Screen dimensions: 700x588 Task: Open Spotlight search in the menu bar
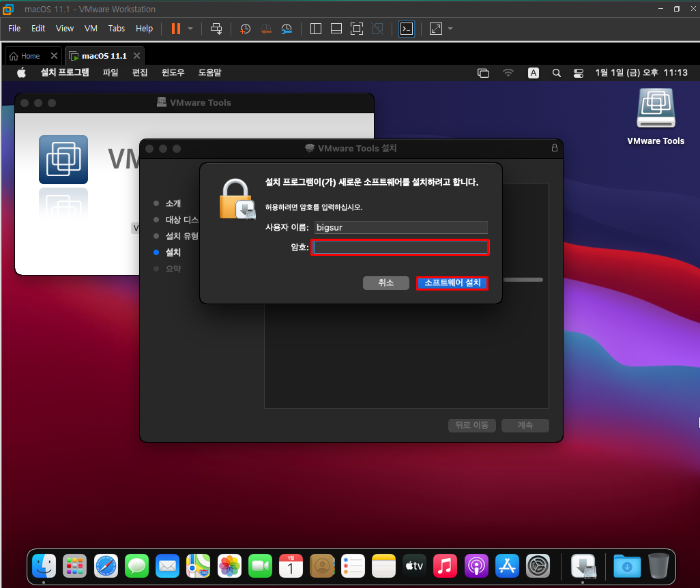pyautogui.click(x=556, y=73)
